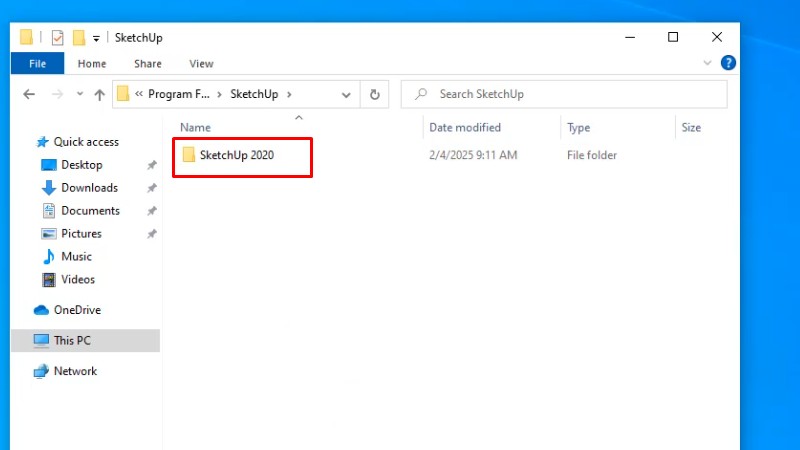Viewport: 800px width, 450px height.
Task: Toggle the pin beside Documents
Action: (152, 211)
